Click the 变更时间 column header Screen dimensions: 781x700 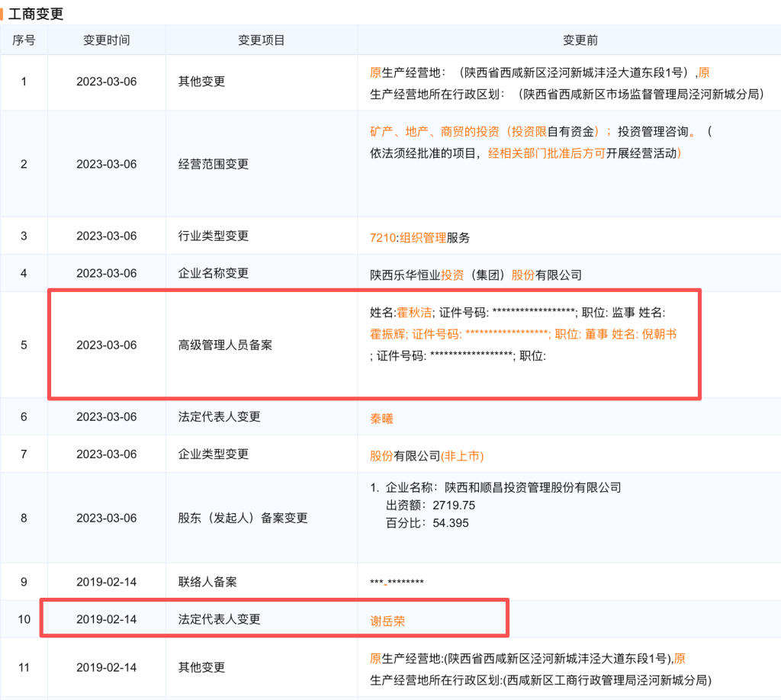(106, 40)
